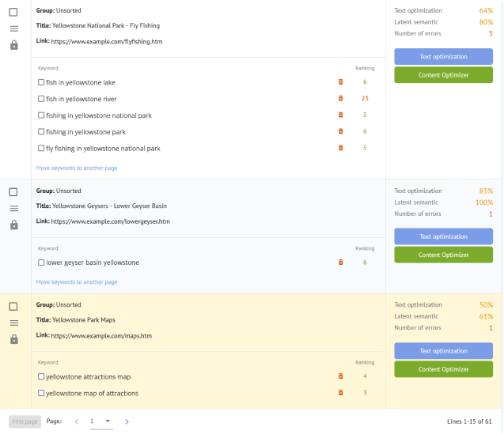Go to previous page arrow
This screenshot has width=504, height=434.
click(x=77, y=421)
